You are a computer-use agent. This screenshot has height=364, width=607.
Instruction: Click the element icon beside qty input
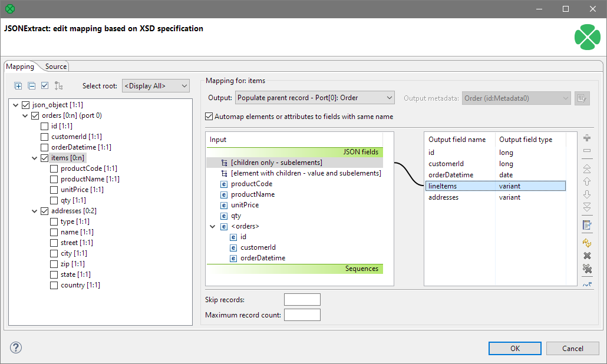pyautogui.click(x=224, y=216)
